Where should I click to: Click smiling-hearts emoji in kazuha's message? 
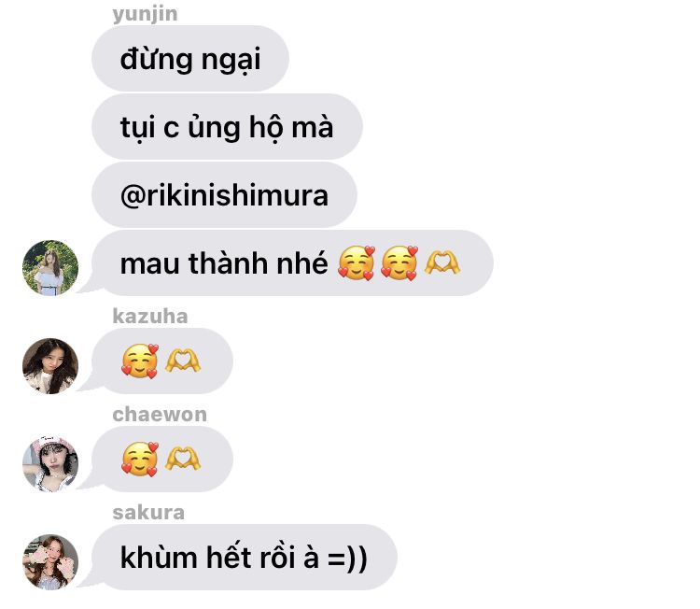(x=140, y=361)
